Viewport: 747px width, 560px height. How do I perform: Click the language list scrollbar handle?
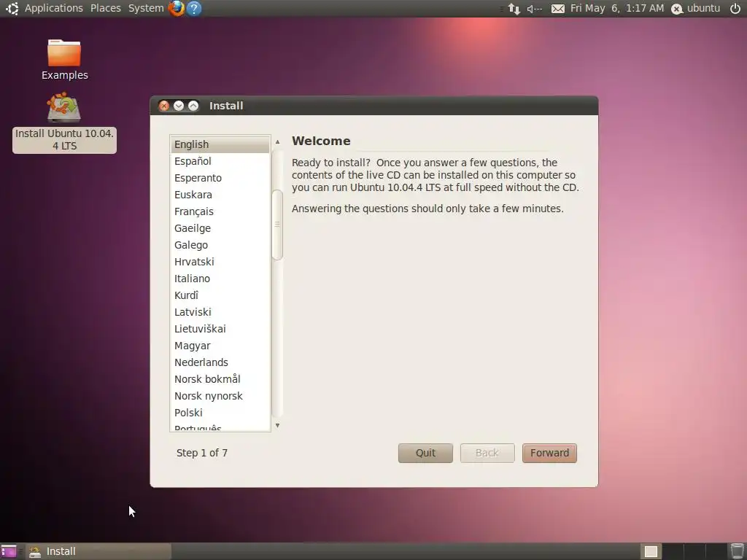[x=277, y=225]
